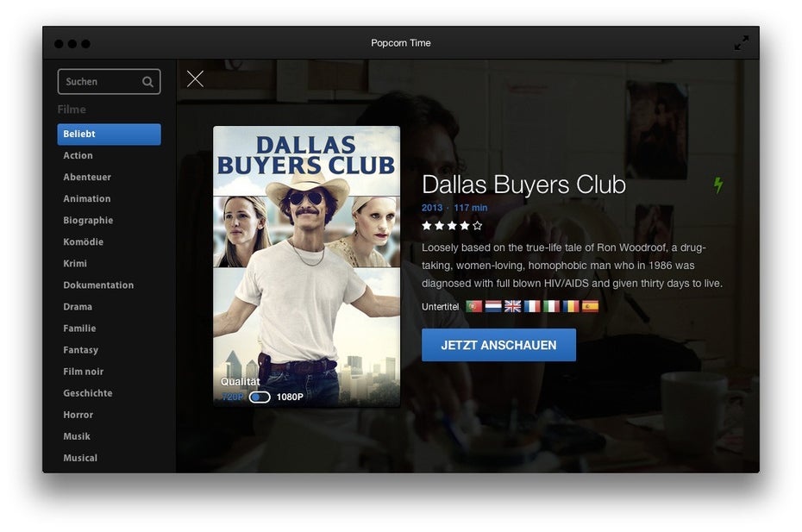Open the Dokumentation genre
Image resolution: width=802 pixels, height=532 pixels.
point(98,285)
